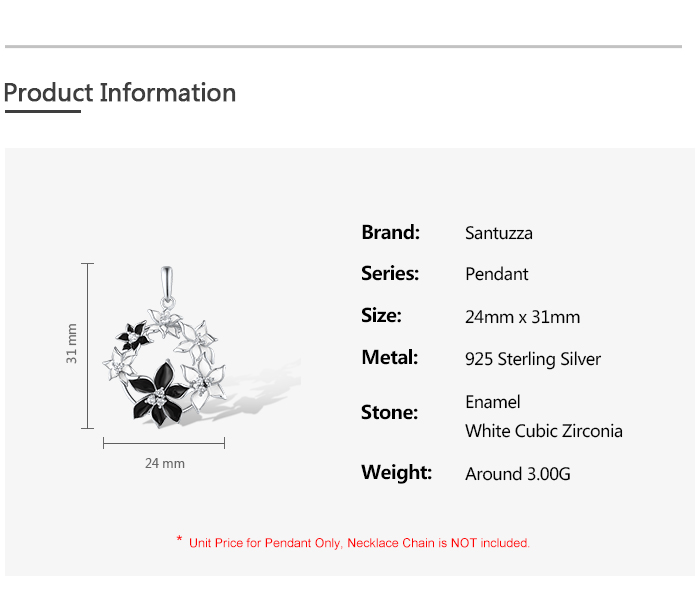Screen dimensions: 700x615
Task: Click the Weight: label
Action: [x=396, y=472]
